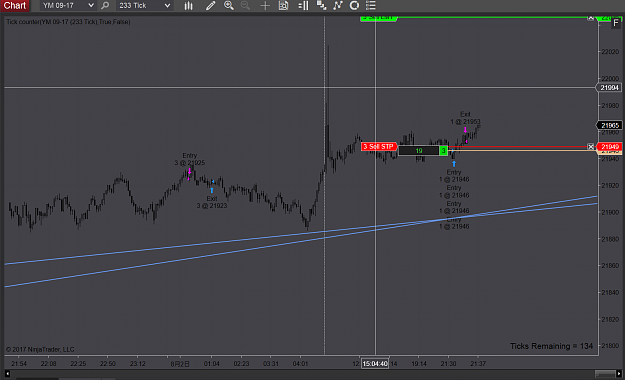Cancel the green limit order using its X
The height and width of the screenshot is (380, 625).
[x=591, y=18]
